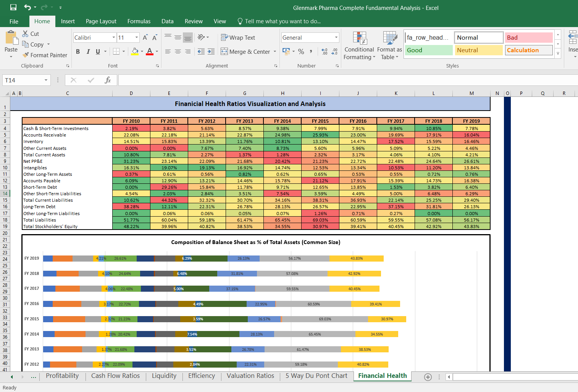578x392 pixels.
Task: Open the accounting number format dropdown
Action: (x=294, y=51)
